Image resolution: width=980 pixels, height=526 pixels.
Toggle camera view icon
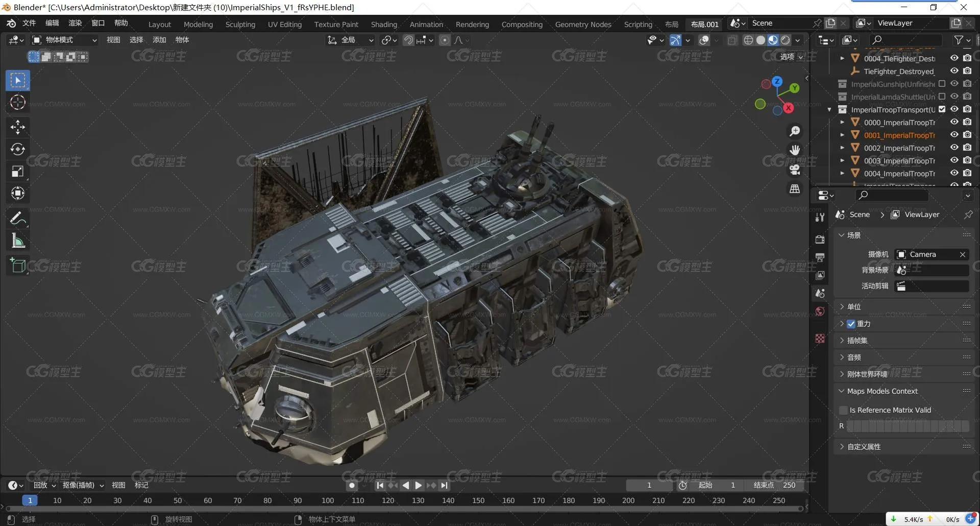(795, 170)
